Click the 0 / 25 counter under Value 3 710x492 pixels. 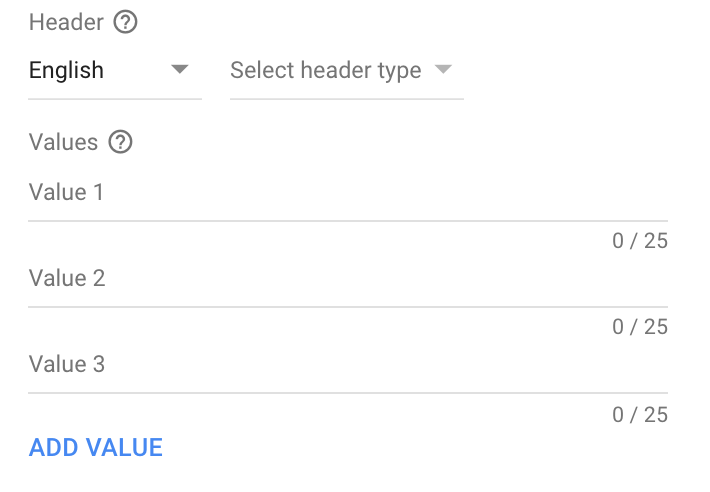tap(640, 413)
